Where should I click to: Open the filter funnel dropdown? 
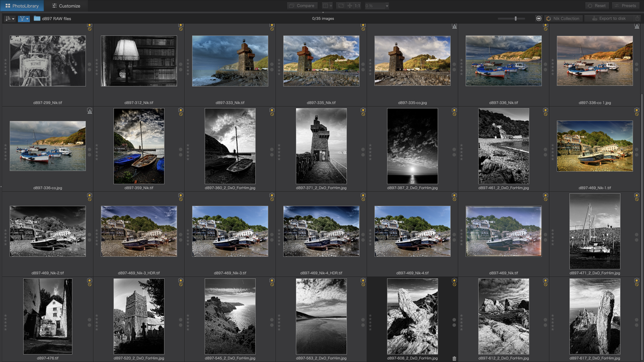tap(24, 18)
